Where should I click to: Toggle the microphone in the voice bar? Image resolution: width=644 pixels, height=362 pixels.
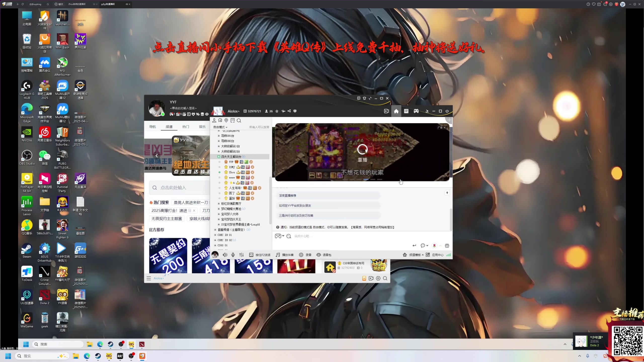pyautogui.click(x=233, y=255)
